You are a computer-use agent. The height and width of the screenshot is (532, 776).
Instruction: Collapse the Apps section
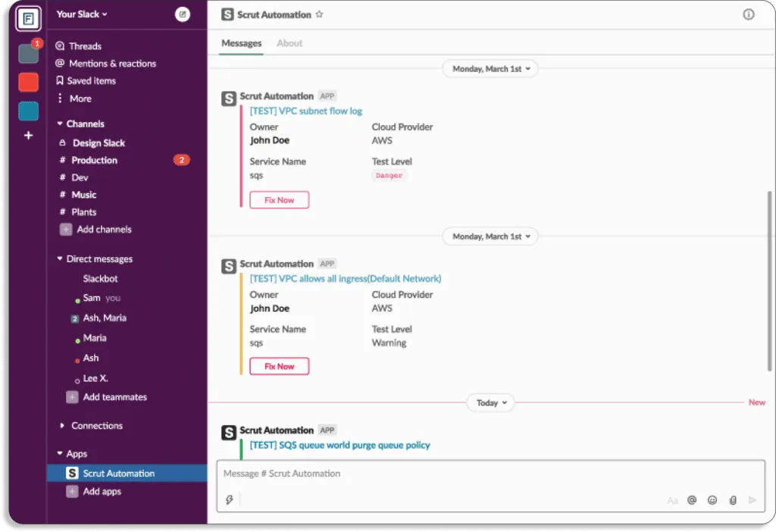point(60,454)
